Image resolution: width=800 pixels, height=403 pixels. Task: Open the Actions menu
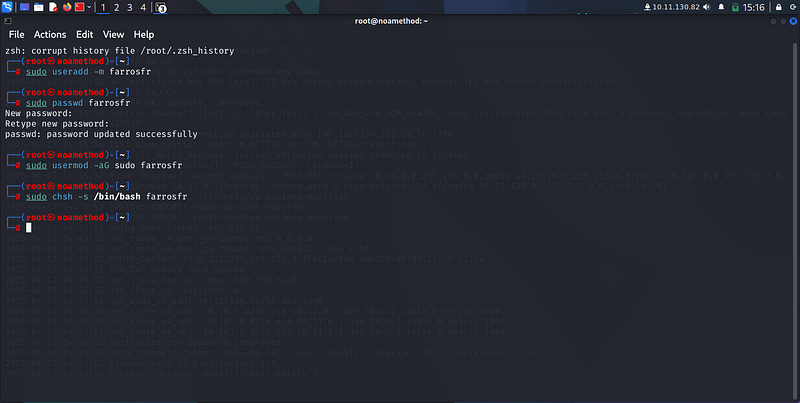[x=50, y=35]
